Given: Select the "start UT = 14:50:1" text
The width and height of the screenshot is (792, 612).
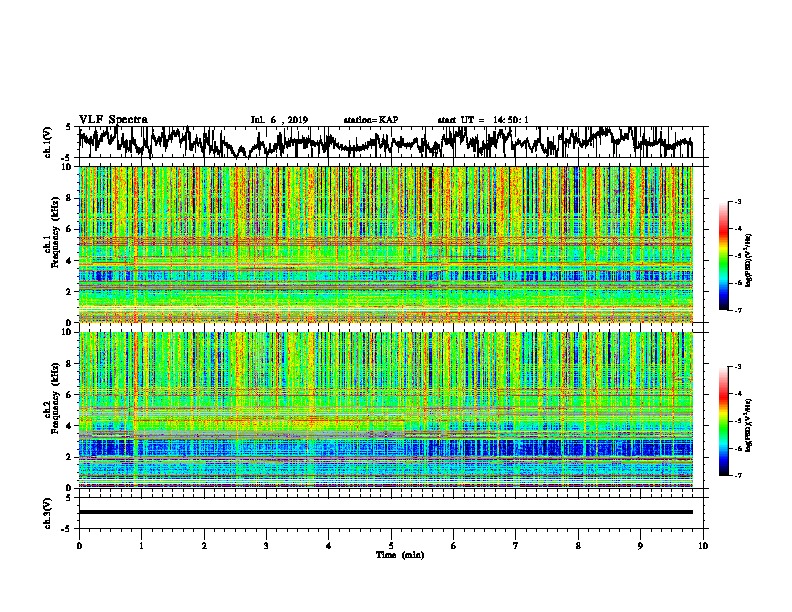Looking at the screenshot, I should coord(483,120).
